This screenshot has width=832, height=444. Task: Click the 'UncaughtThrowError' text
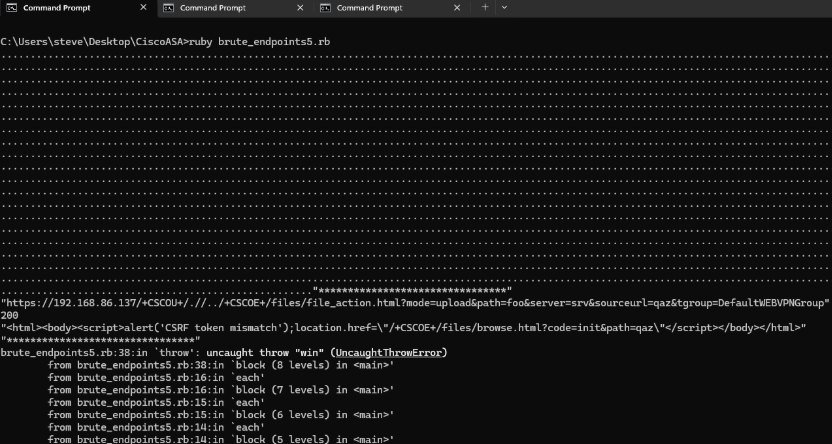pos(388,353)
